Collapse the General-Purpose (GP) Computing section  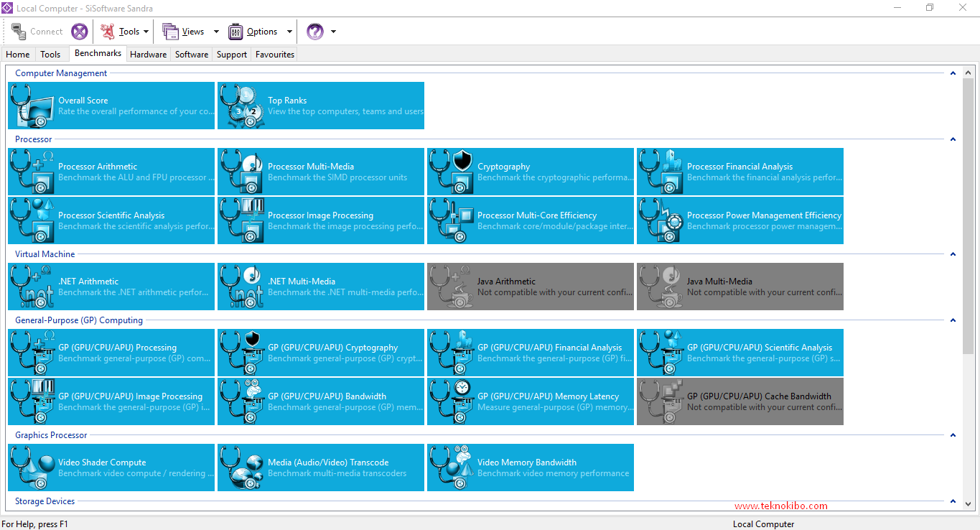pyautogui.click(x=953, y=320)
